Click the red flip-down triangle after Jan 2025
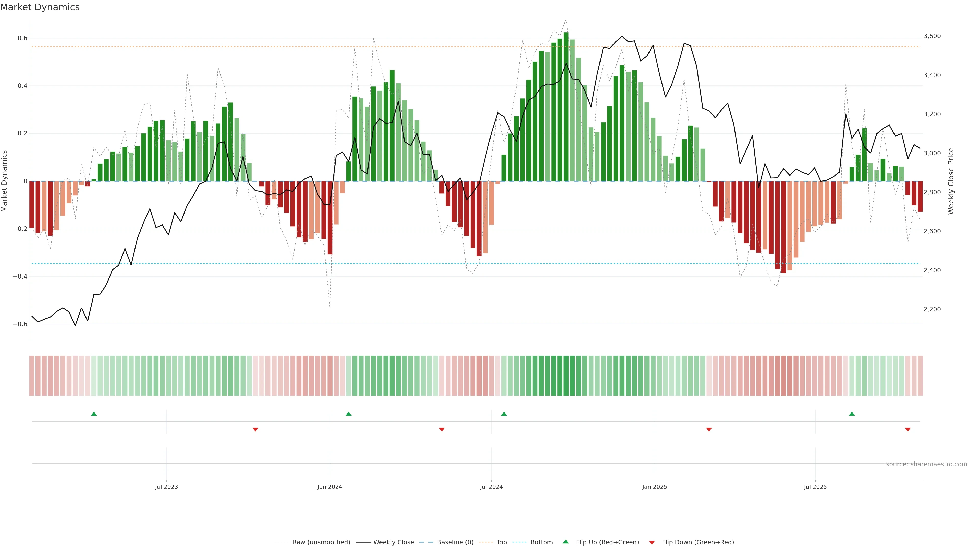The height and width of the screenshot is (551, 980). pos(709,429)
